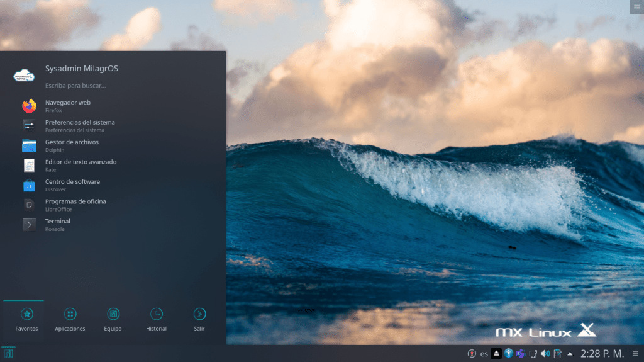The height and width of the screenshot is (362, 644).
Task: Open the Historial tab
Action: [x=156, y=320]
